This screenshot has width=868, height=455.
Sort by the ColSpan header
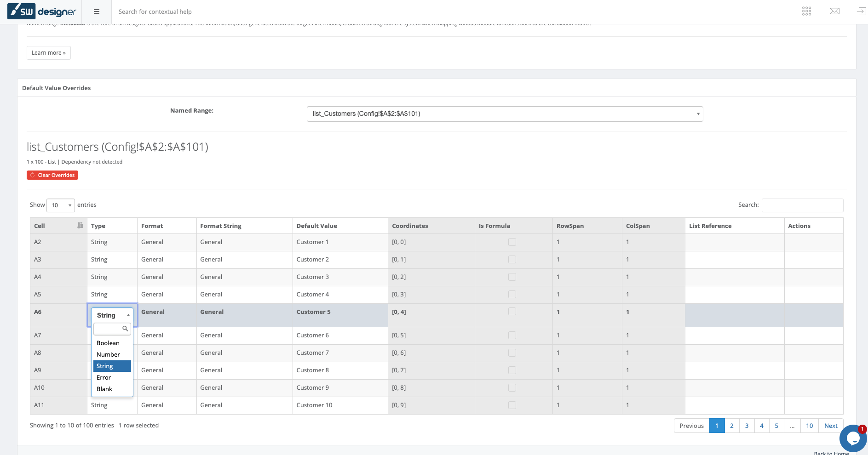(654, 226)
